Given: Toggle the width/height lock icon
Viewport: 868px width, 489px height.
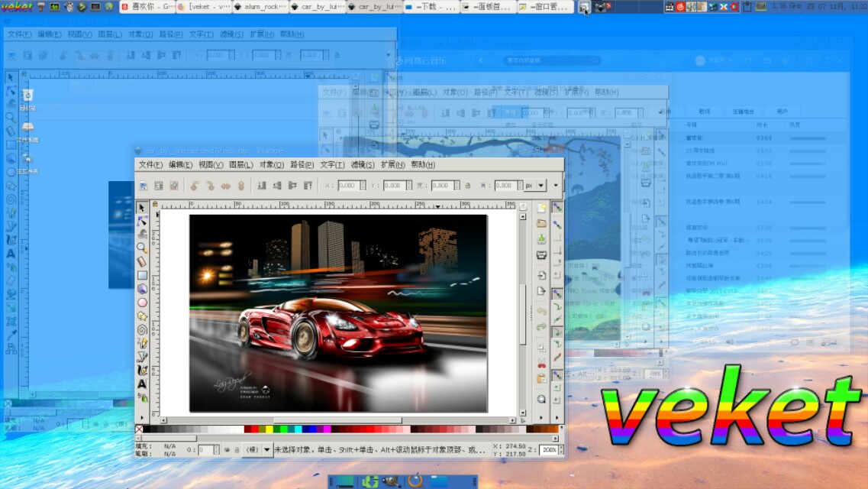Looking at the screenshot, I should 468,186.
